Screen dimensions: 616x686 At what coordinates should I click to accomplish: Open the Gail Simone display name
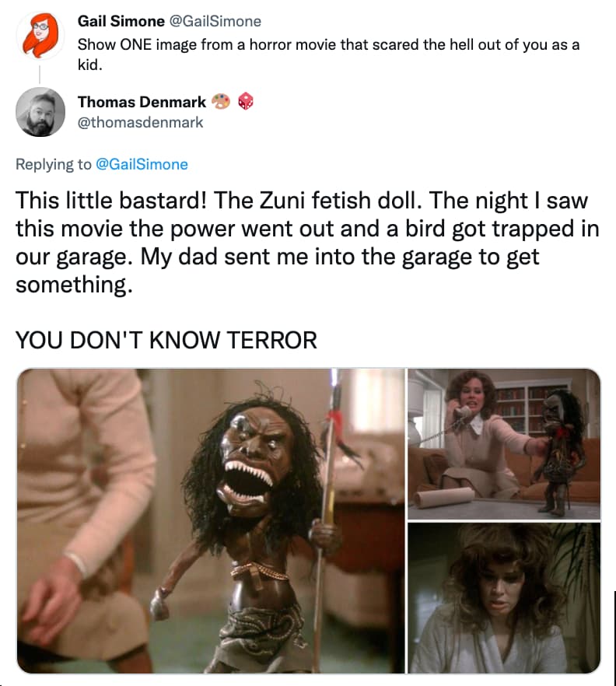121,21
